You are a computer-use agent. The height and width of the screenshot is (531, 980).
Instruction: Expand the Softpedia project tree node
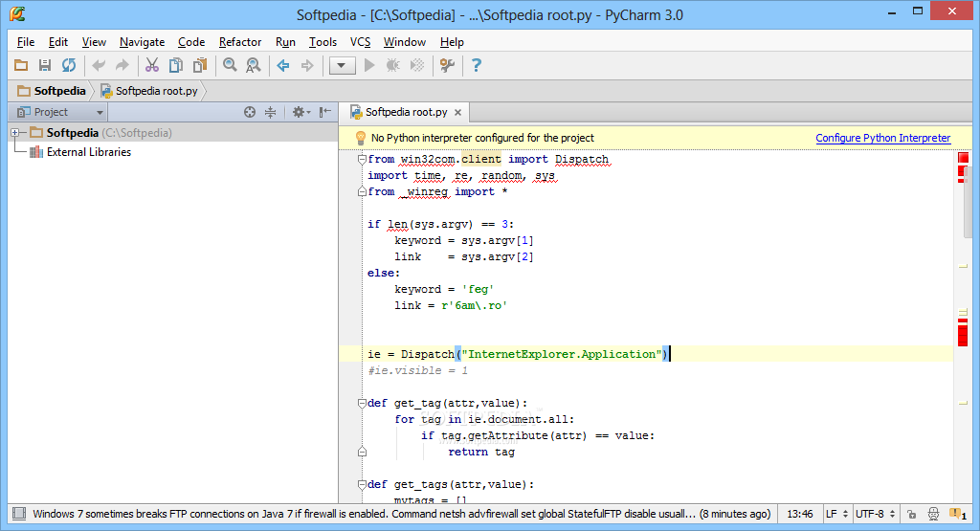pos(15,132)
